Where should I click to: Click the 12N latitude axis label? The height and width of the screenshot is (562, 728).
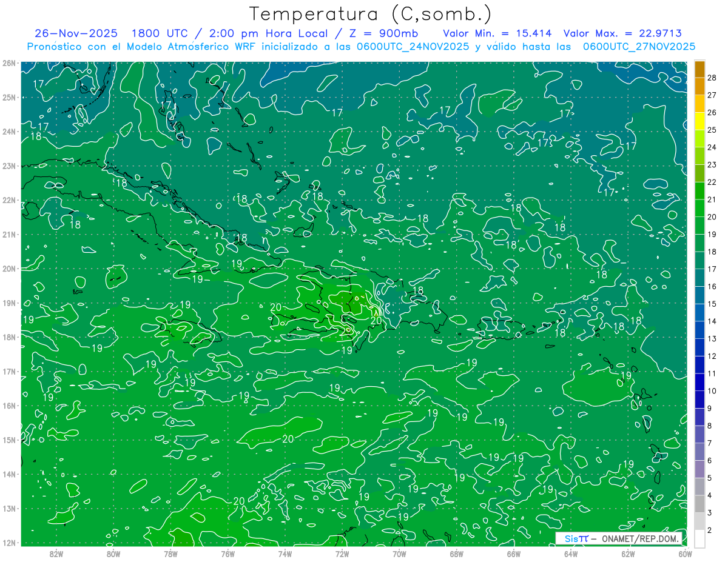(8, 543)
